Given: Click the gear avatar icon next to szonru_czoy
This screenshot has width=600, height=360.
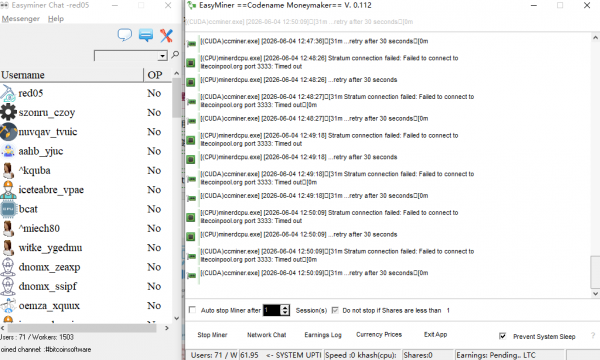Looking at the screenshot, I should point(8,112).
